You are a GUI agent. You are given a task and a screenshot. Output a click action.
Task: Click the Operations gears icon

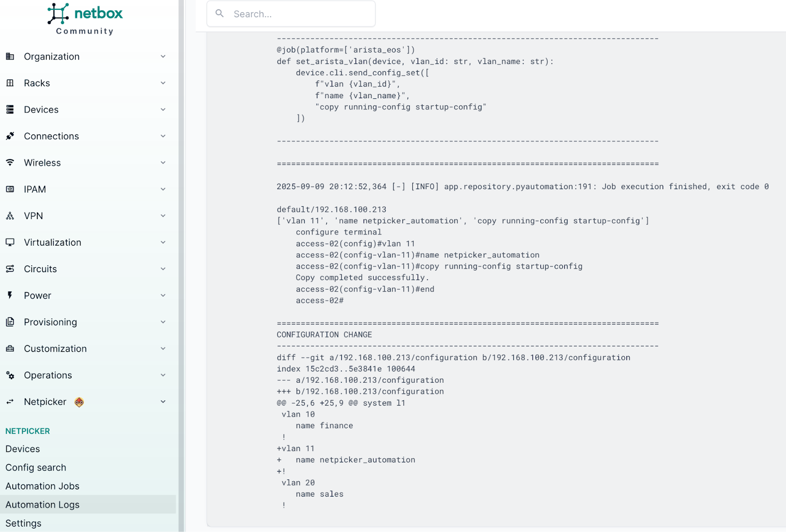(x=10, y=375)
